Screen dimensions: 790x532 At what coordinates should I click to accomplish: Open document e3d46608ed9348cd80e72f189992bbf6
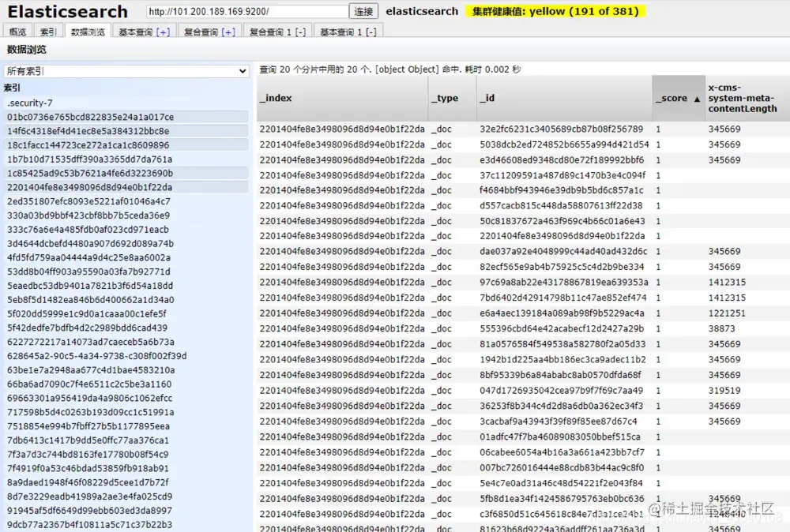tap(562, 160)
